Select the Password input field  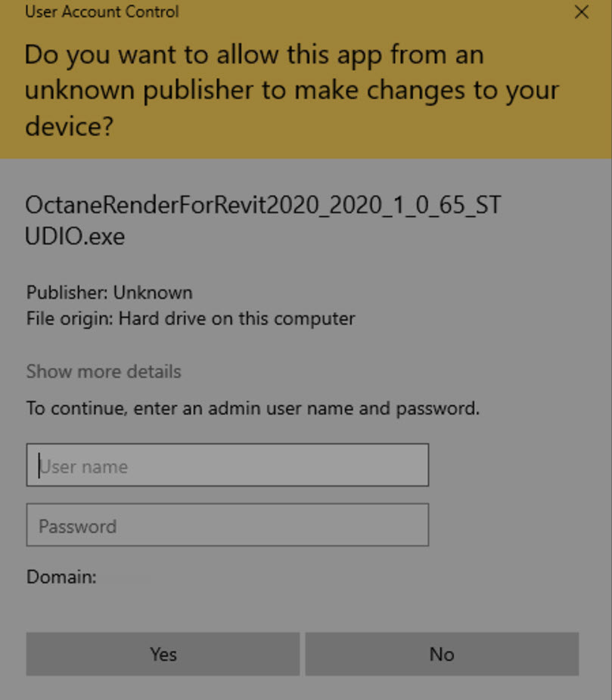(227, 525)
